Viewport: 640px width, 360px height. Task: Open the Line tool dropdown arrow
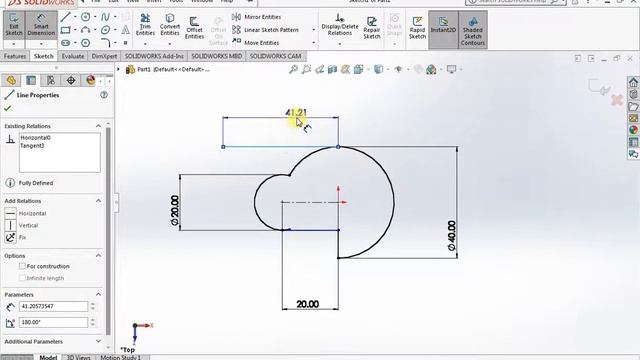point(75,17)
